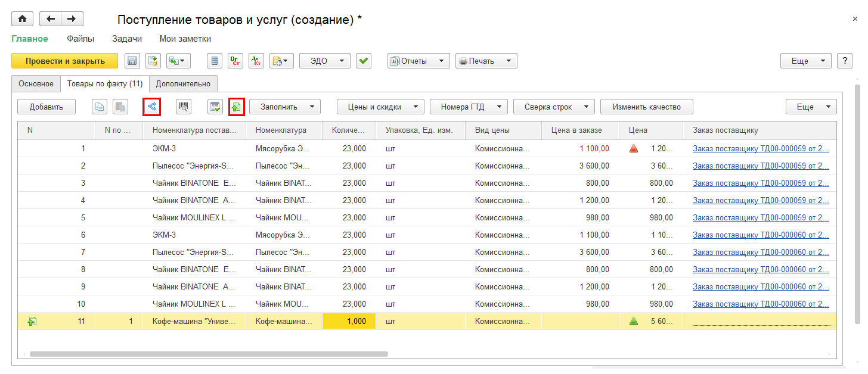Switch to the Основное tab
The image size is (868, 374).
coord(36,84)
